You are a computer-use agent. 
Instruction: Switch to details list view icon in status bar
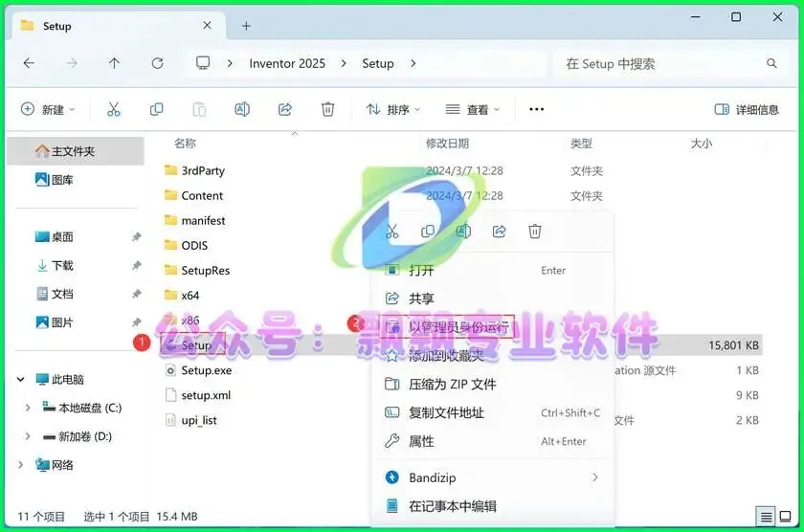766,516
